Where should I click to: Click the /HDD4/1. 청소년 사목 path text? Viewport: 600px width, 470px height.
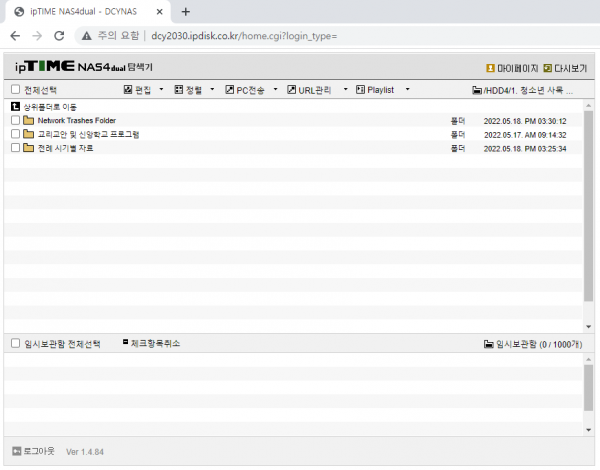[x=528, y=90]
